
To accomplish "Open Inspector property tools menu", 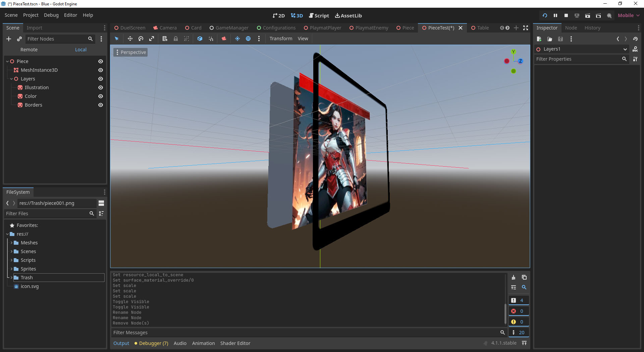I will pyautogui.click(x=635, y=59).
